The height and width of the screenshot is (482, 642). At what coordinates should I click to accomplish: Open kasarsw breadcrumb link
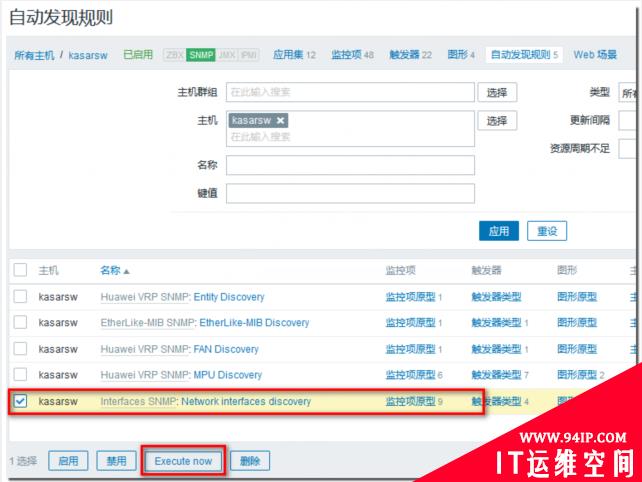(x=88, y=55)
